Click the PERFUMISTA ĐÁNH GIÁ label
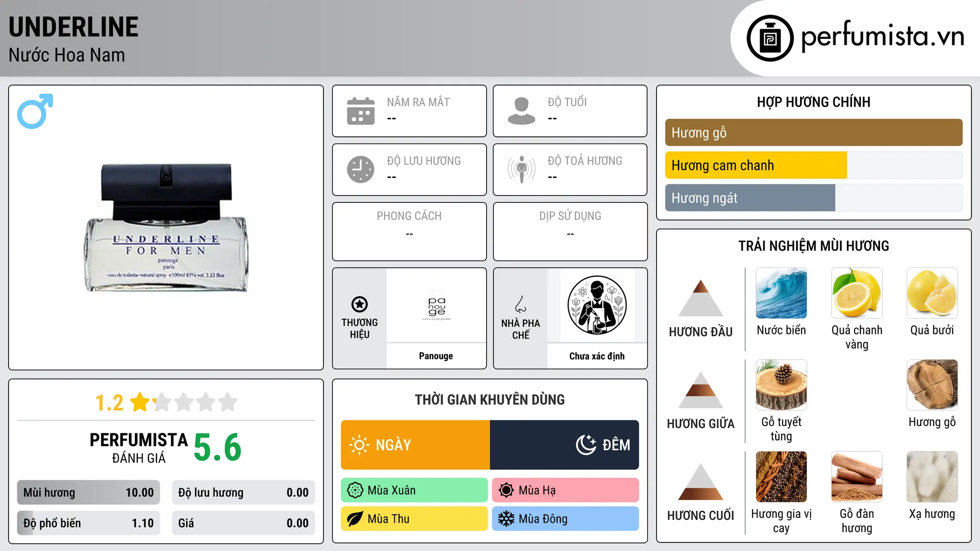This screenshot has height=551, width=980. [x=139, y=448]
